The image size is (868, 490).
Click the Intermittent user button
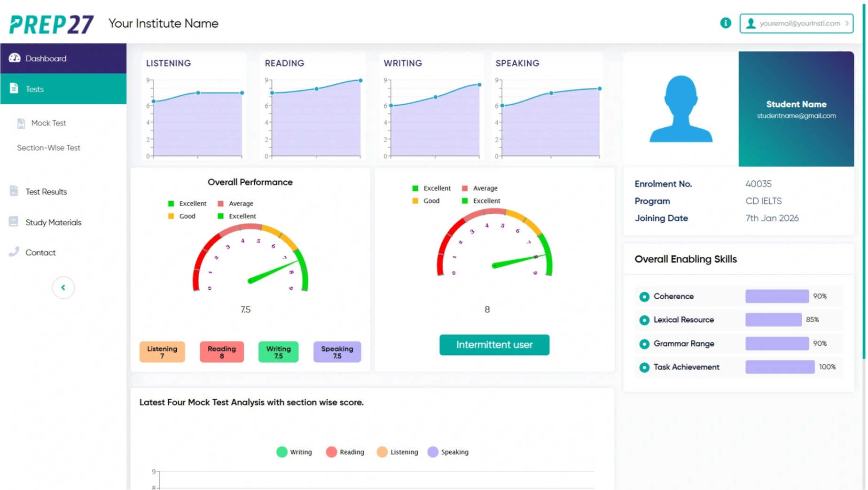[494, 344]
